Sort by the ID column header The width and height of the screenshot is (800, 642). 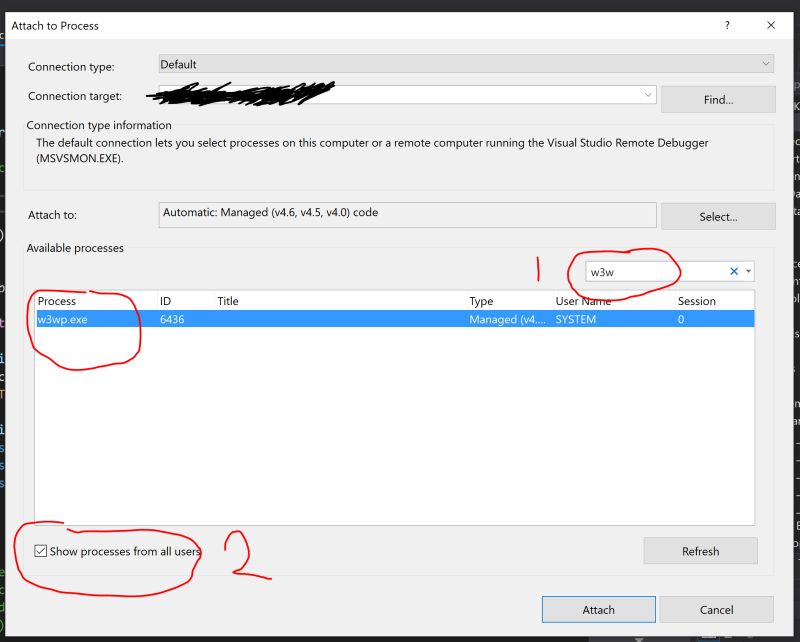[164, 301]
